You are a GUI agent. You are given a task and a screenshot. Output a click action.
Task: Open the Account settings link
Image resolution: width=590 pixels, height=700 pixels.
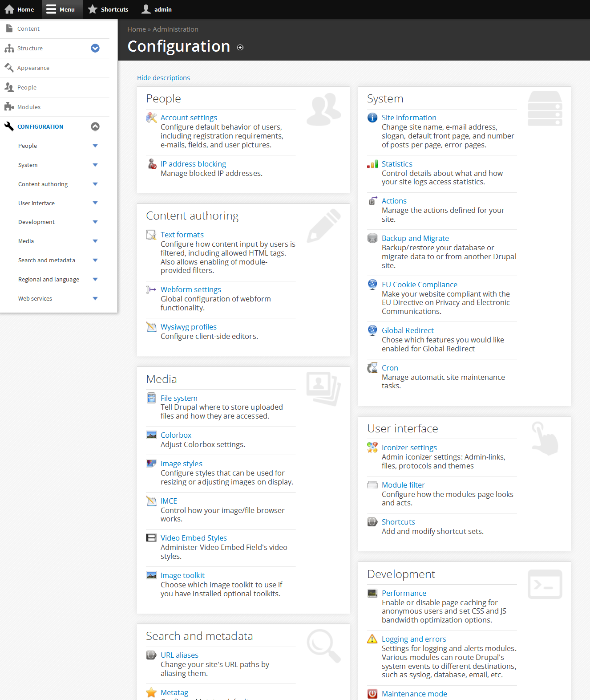click(x=189, y=118)
